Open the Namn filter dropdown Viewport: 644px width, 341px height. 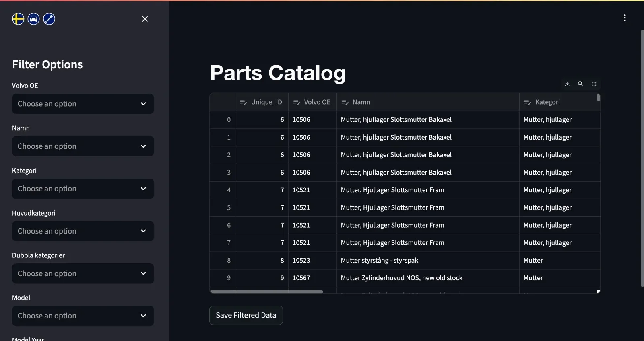(83, 146)
